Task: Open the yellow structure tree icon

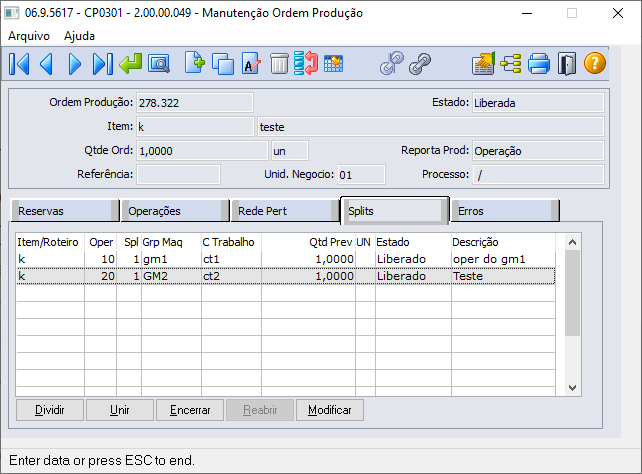Action: pos(511,64)
